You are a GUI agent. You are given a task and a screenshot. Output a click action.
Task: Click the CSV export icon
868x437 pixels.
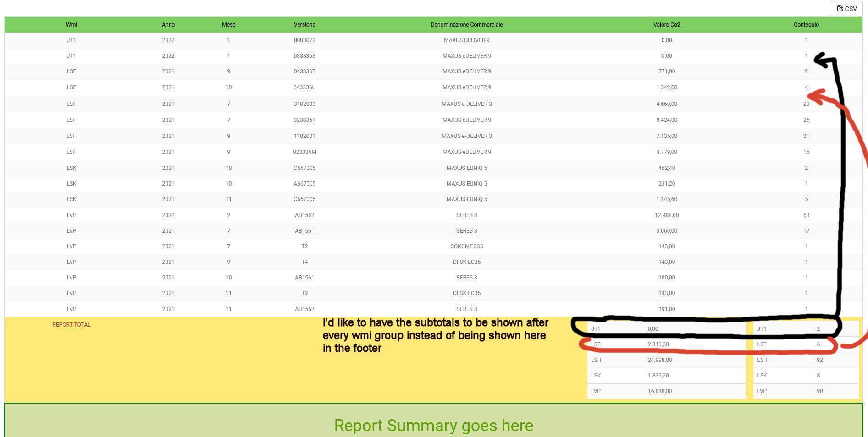pos(840,8)
